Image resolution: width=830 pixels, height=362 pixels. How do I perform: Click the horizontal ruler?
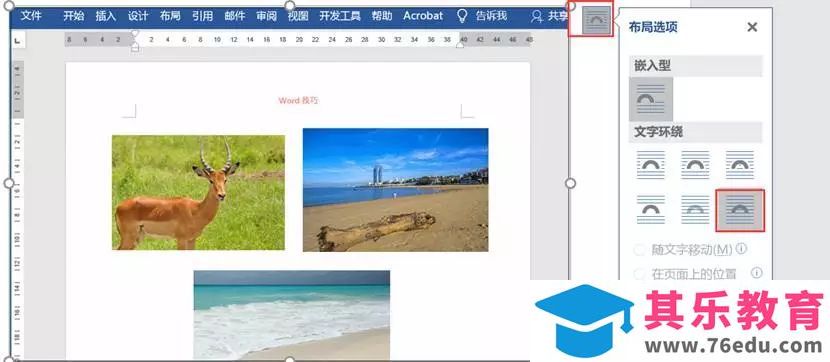(298, 40)
